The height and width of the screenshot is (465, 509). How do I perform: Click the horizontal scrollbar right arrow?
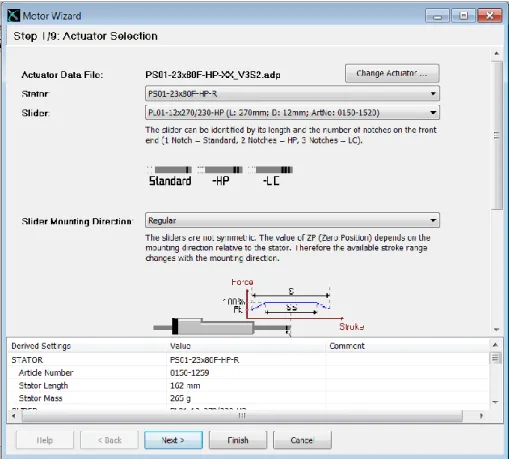pos(481,416)
